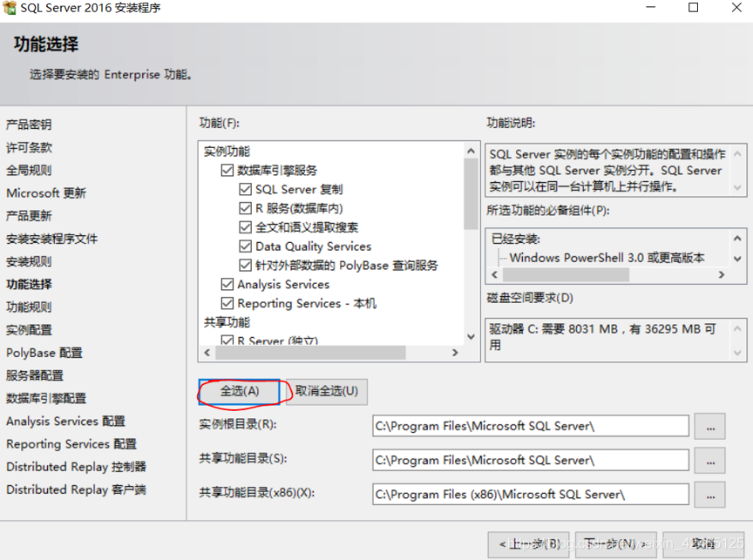The width and height of the screenshot is (753, 560).
Task: Uncheck the SQL Server 复制 checkbox
Action: click(246, 189)
